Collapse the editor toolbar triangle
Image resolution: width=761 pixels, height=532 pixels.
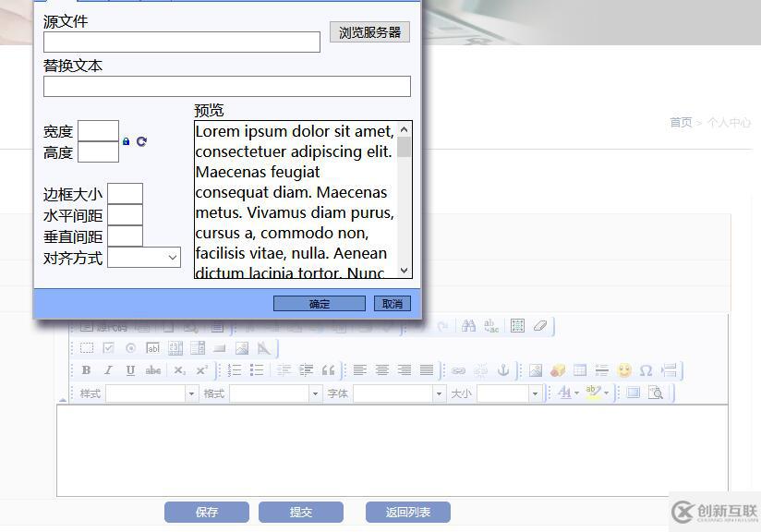(x=63, y=400)
